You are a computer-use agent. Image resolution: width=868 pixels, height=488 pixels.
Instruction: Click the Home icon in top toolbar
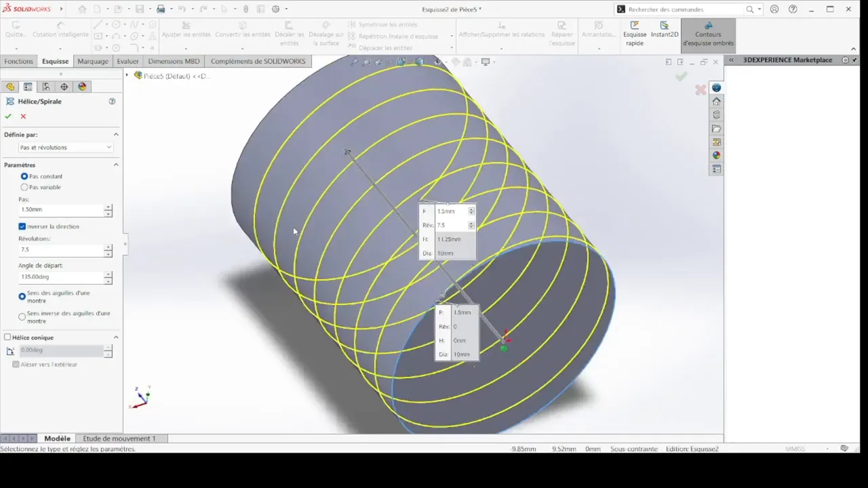(x=82, y=9)
